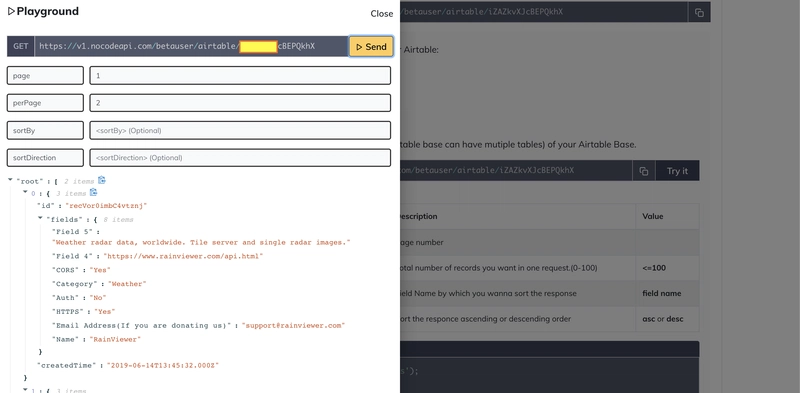Image resolution: width=800 pixels, height=393 pixels.
Task: Click the page parameter name box
Action: tap(45, 76)
